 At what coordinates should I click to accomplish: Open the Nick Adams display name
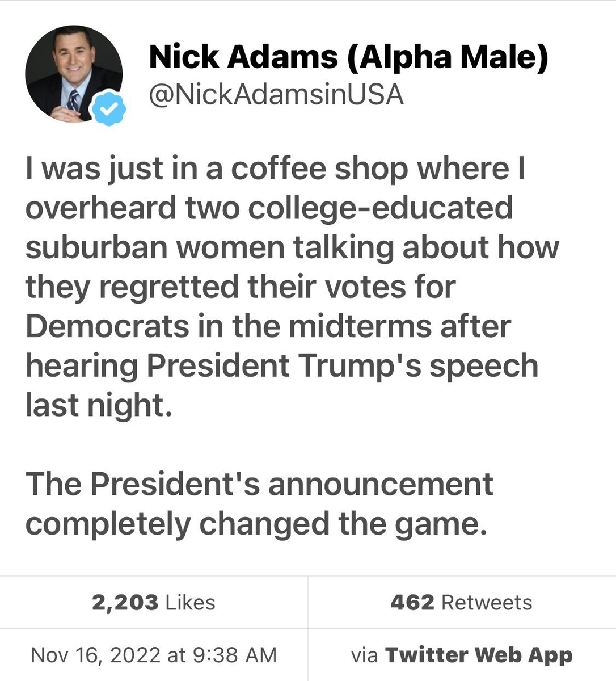[244, 57]
